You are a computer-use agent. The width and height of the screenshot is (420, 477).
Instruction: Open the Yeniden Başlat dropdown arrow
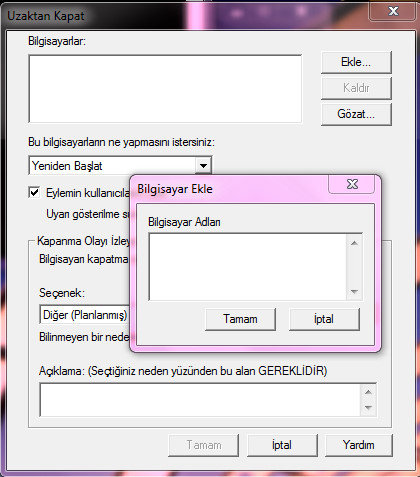pyautogui.click(x=203, y=165)
